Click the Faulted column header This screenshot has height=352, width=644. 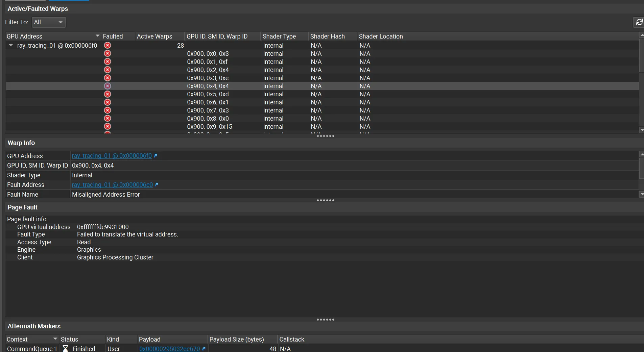[x=118, y=36]
